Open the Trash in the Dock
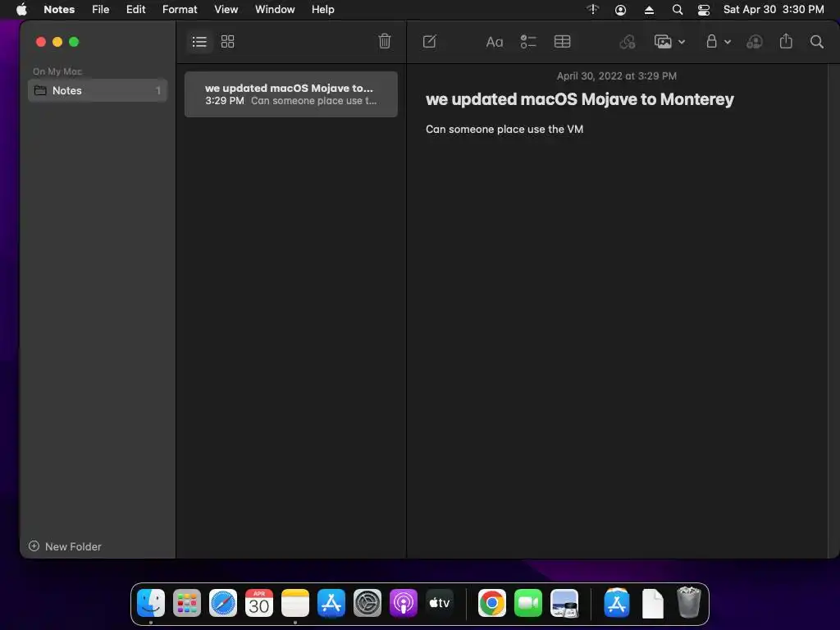This screenshot has width=840, height=630. click(x=689, y=603)
